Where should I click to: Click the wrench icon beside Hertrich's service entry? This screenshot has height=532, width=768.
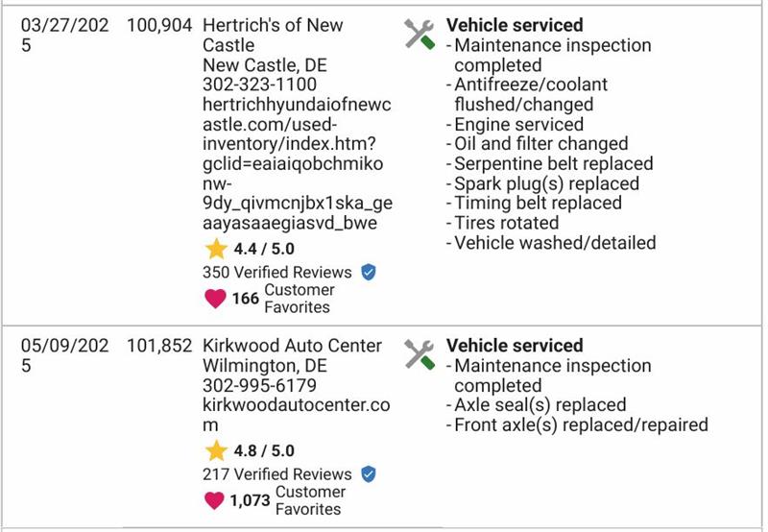420,35
